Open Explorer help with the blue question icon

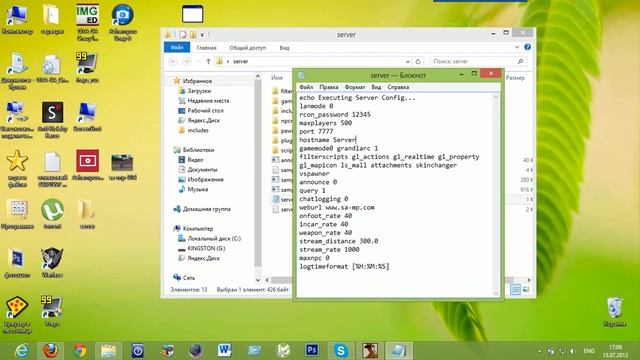(527, 47)
